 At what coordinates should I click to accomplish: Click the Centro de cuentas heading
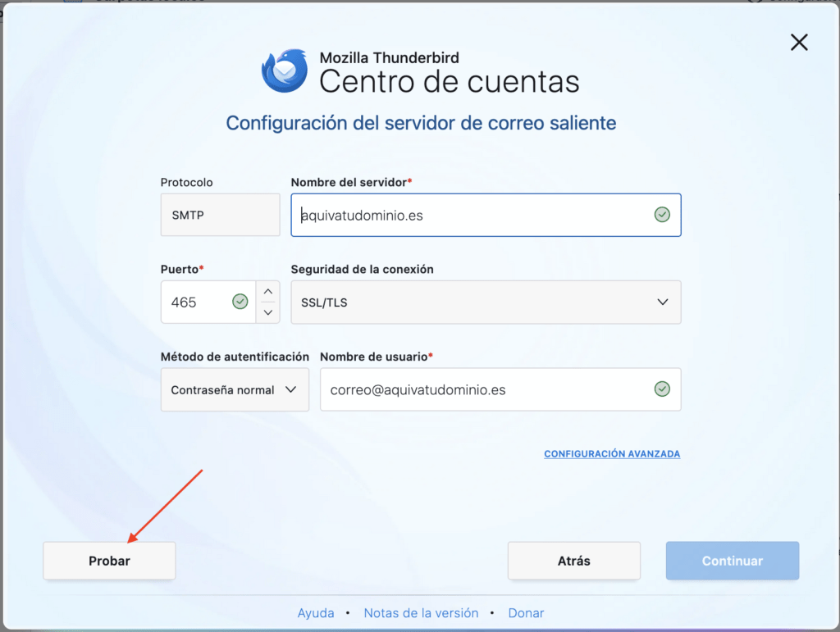coord(450,82)
